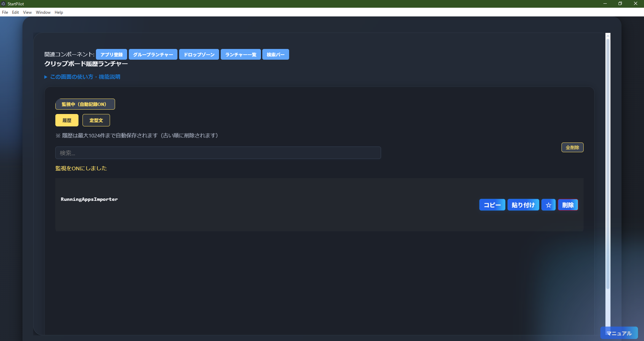Open the Window menu
644x341 pixels.
(43, 12)
